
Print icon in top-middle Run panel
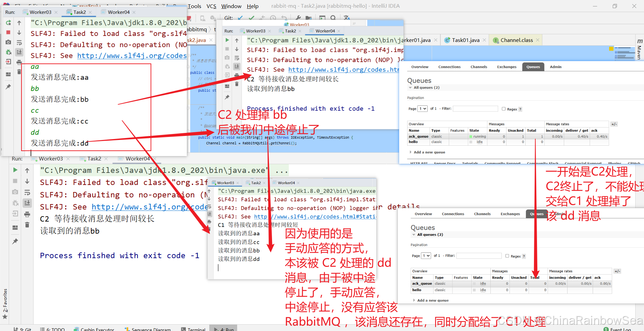tap(237, 75)
